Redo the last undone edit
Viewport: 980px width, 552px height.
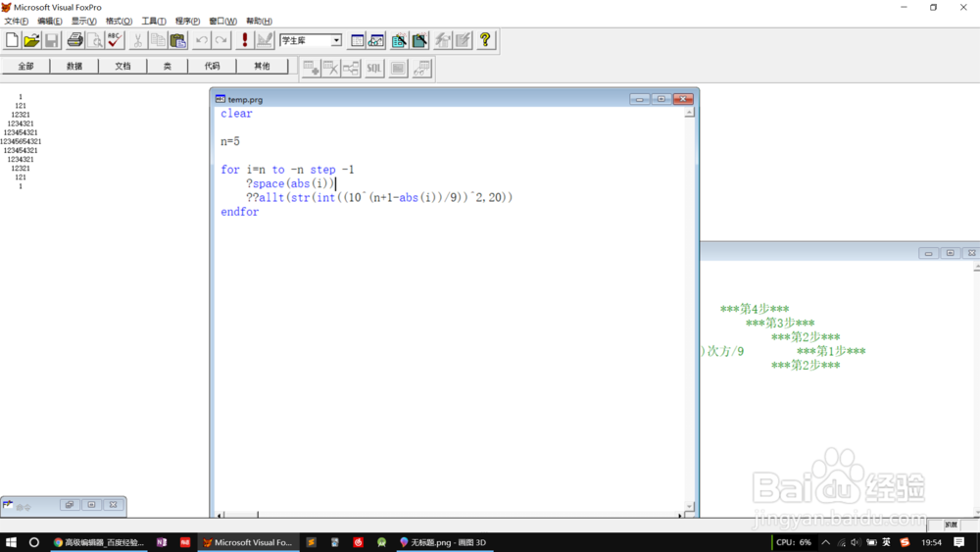pos(221,40)
